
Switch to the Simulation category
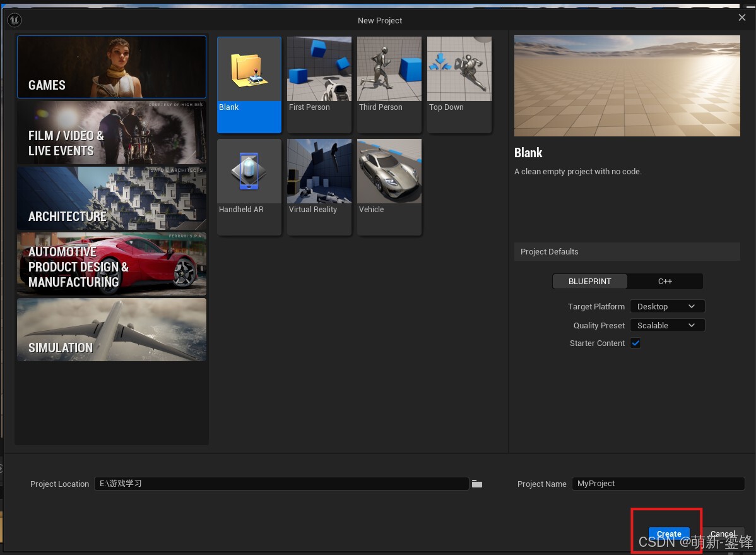point(111,330)
